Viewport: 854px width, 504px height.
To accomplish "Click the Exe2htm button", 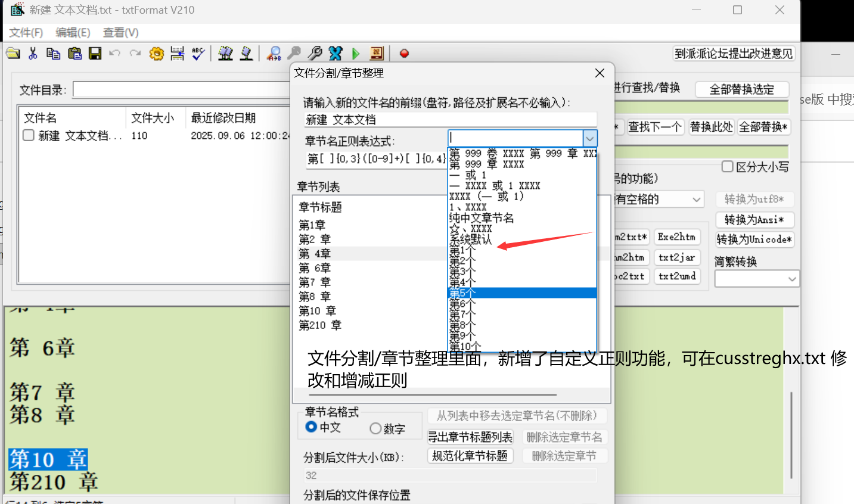I will [676, 237].
